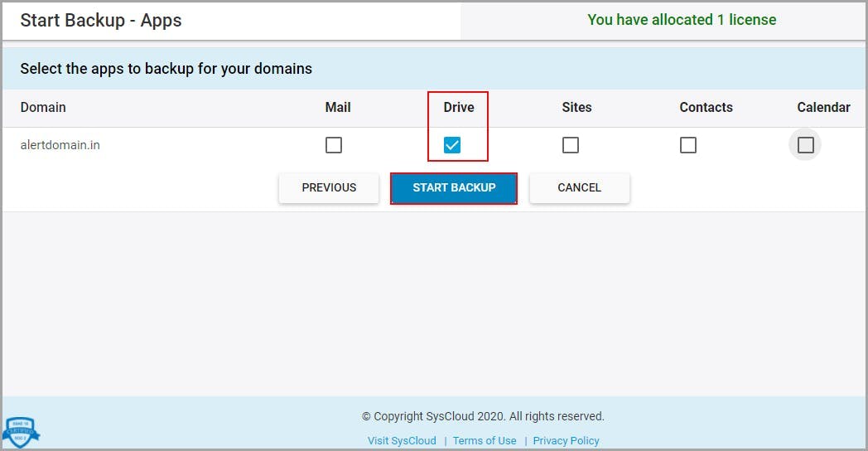Select the alertdomain.in domain text
The height and width of the screenshot is (451, 868).
click(x=60, y=145)
